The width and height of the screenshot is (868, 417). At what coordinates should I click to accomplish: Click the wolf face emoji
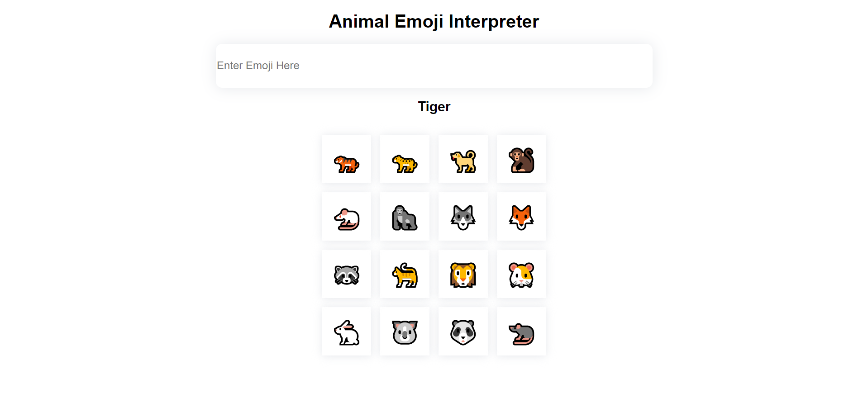click(463, 217)
